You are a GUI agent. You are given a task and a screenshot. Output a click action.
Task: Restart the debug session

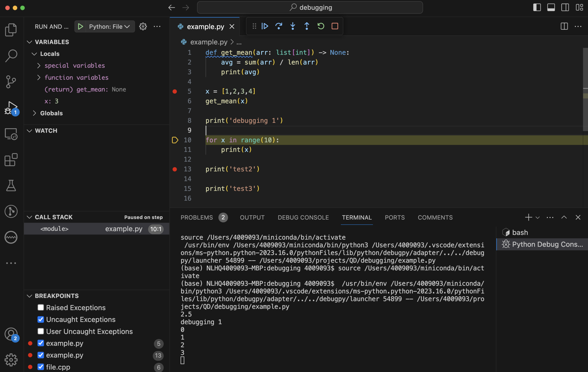321,26
